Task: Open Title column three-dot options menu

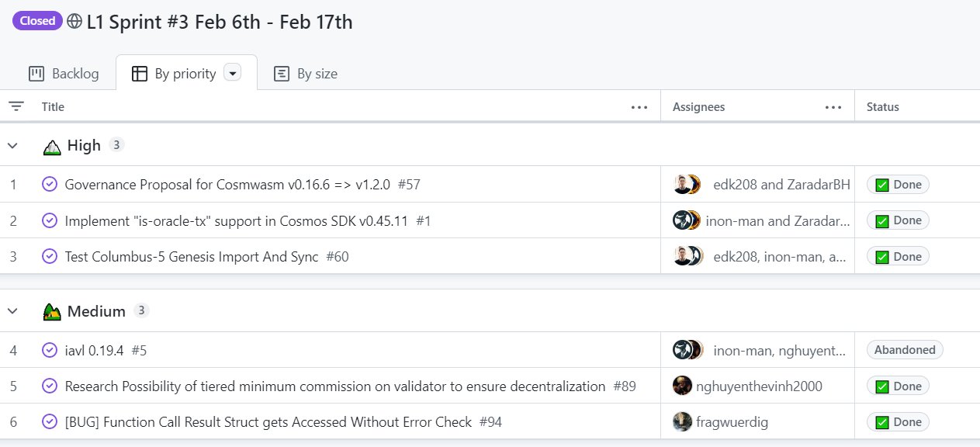Action: (639, 107)
